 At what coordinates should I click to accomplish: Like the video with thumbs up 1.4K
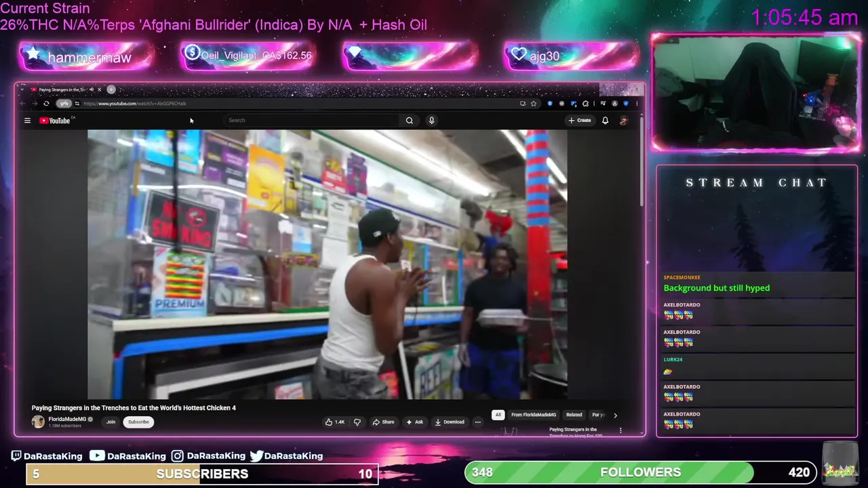tap(335, 422)
